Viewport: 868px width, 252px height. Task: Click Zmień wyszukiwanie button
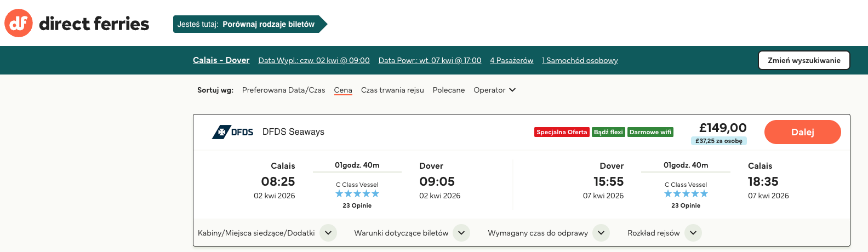804,60
